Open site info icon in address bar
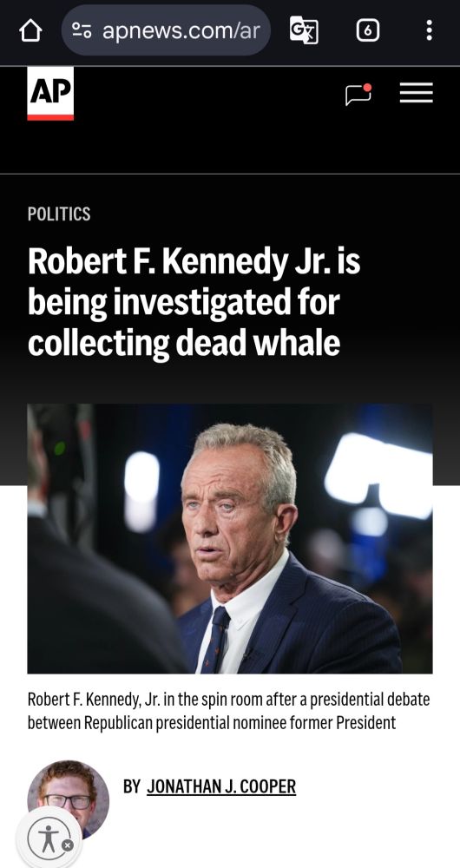 point(82,30)
